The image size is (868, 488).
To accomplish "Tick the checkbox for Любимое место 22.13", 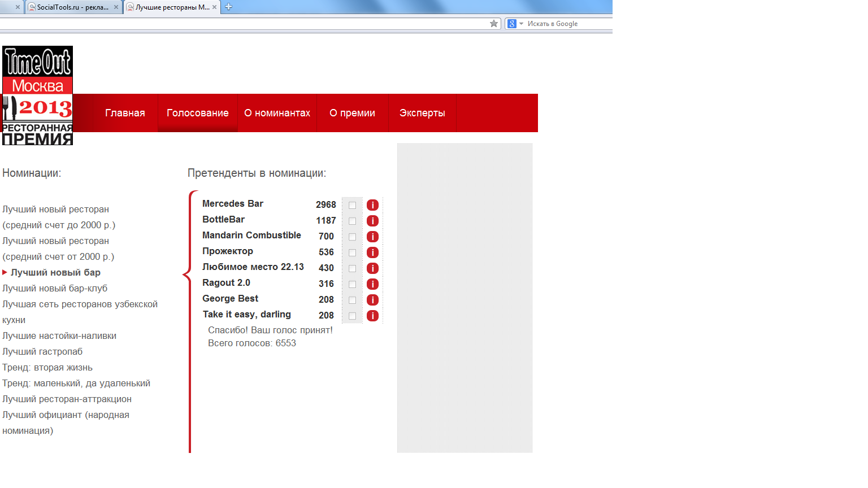I will pyautogui.click(x=352, y=268).
